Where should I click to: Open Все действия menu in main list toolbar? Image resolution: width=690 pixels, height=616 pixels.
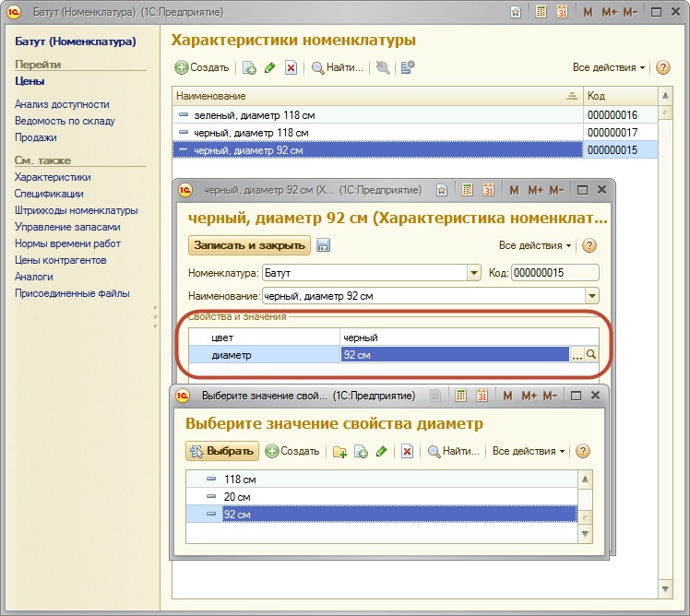point(609,67)
